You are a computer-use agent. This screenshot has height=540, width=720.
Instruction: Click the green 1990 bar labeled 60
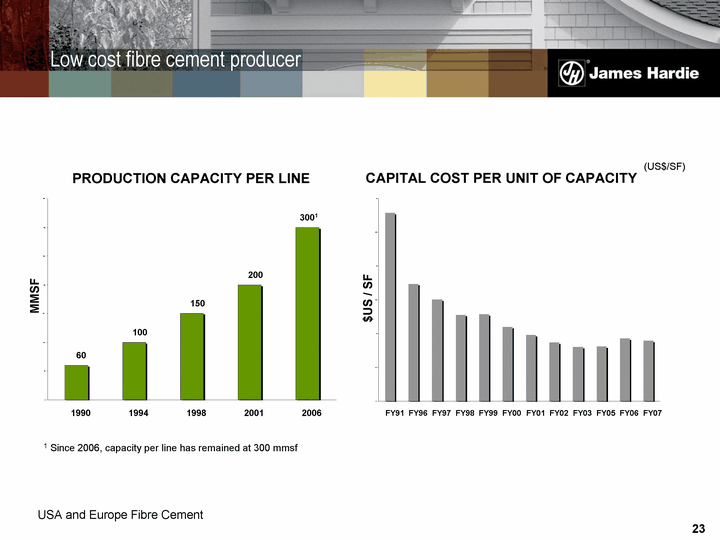76,382
